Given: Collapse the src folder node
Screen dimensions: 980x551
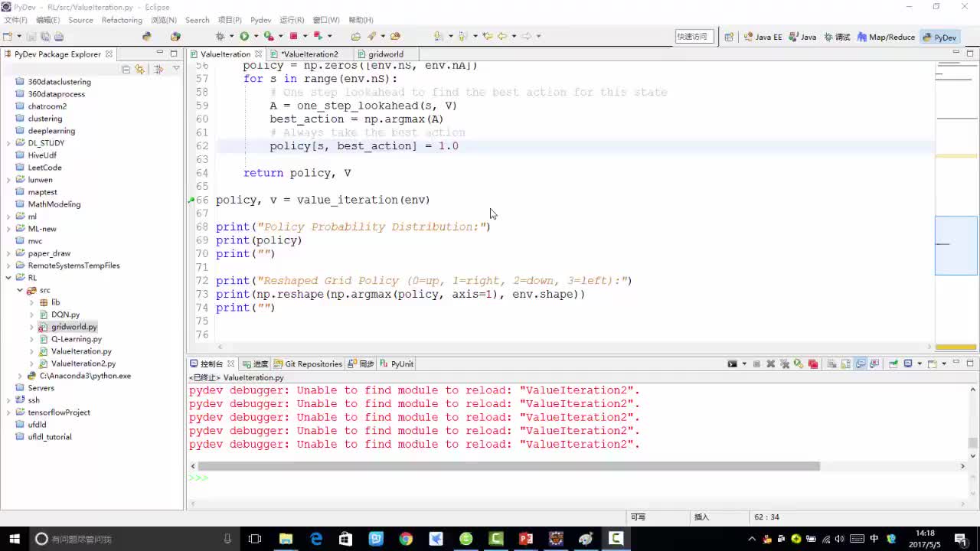Looking at the screenshot, I should [20, 290].
